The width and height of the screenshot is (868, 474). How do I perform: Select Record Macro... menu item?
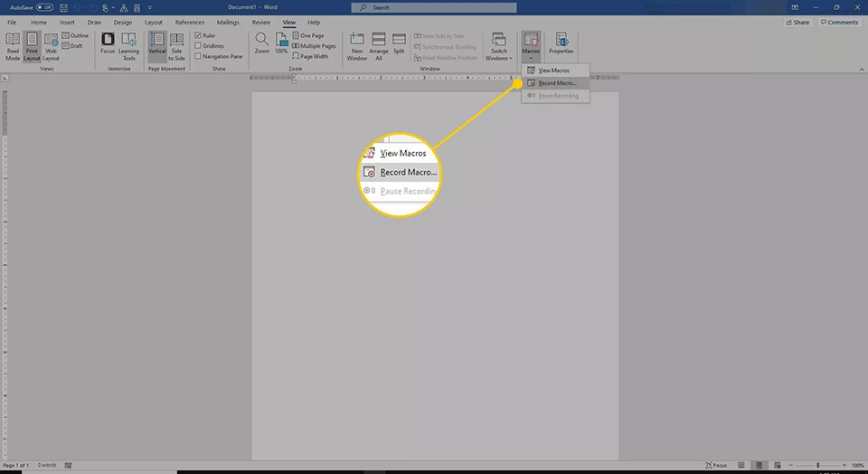tap(555, 83)
